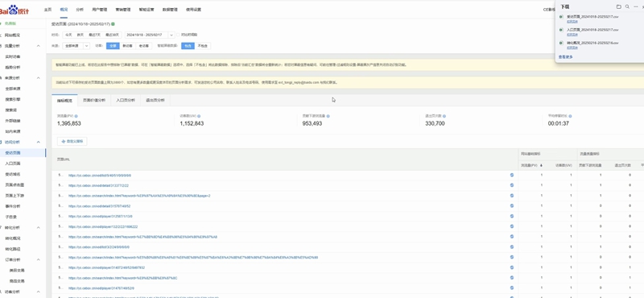
Task: Open 页面点击图 in the sidebar
Action: pyautogui.click(x=14, y=185)
